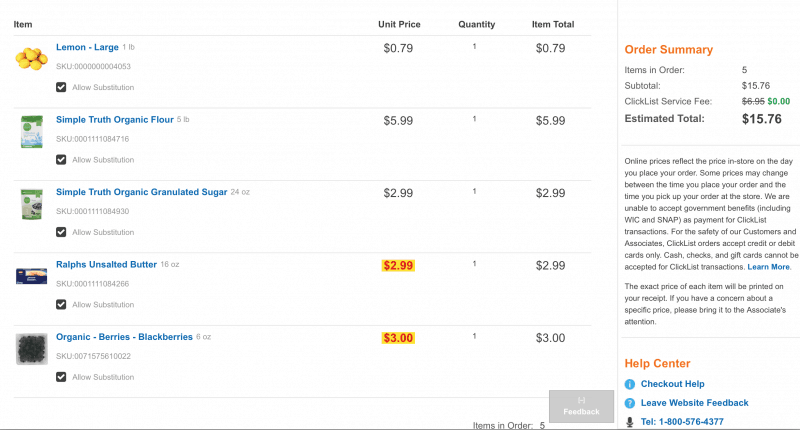Toggle Allow Substitution for Unsalted Butter
This screenshot has width=800, height=430.
pos(61,305)
